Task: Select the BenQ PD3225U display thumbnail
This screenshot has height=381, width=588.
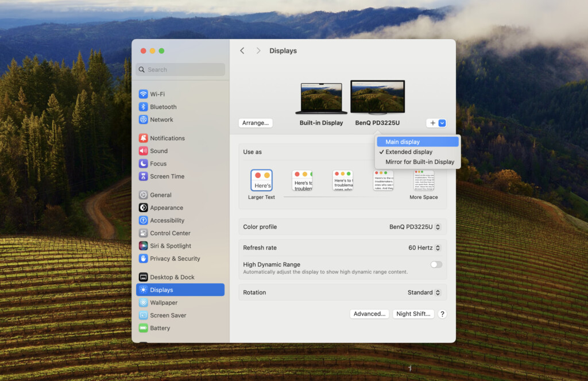Action: [x=378, y=97]
